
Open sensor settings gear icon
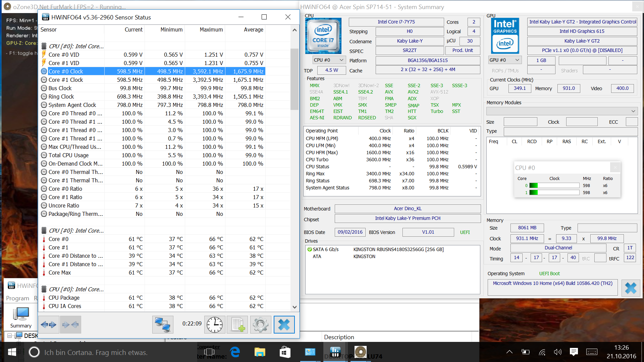261,324
